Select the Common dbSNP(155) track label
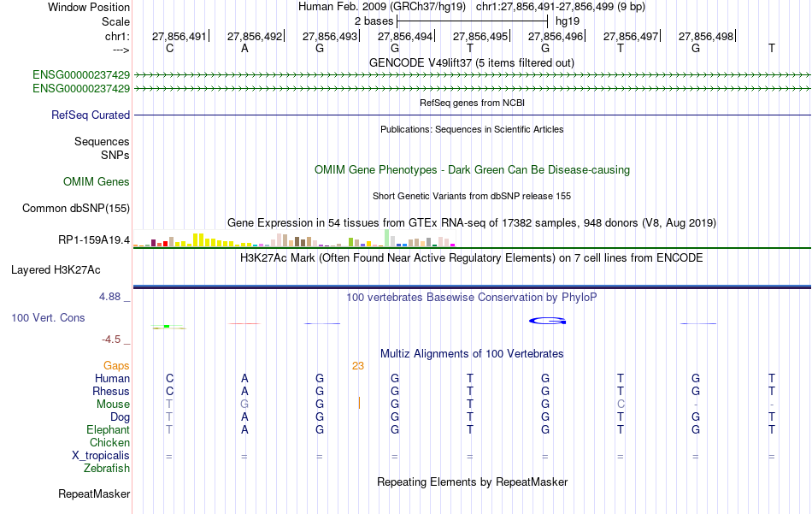The width and height of the screenshot is (812, 514). (75, 209)
